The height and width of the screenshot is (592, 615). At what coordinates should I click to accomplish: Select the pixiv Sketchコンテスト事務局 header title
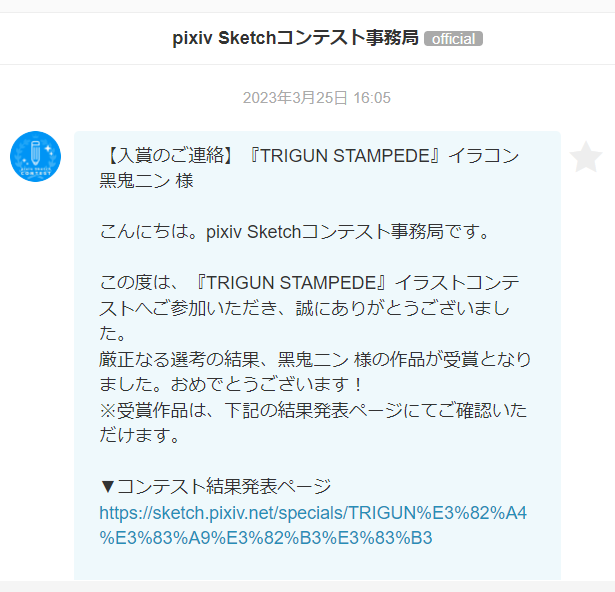pos(295,38)
